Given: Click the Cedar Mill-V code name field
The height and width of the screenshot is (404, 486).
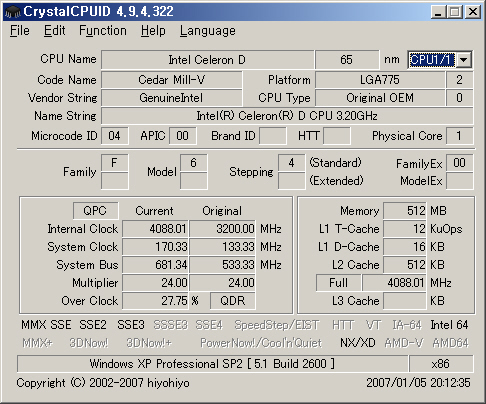Looking at the screenshot, I should point(172,80).
